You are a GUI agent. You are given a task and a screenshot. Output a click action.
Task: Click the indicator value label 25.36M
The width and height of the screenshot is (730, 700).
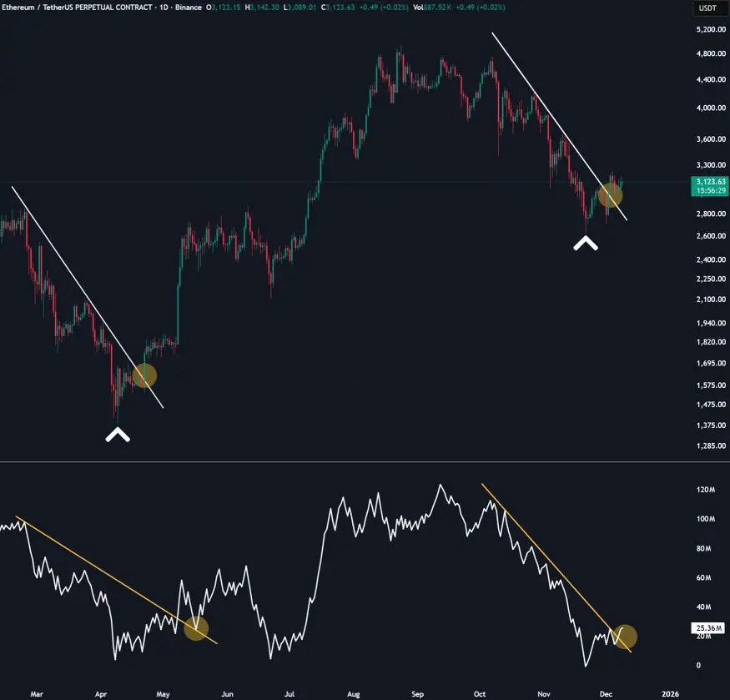point(708,627)
